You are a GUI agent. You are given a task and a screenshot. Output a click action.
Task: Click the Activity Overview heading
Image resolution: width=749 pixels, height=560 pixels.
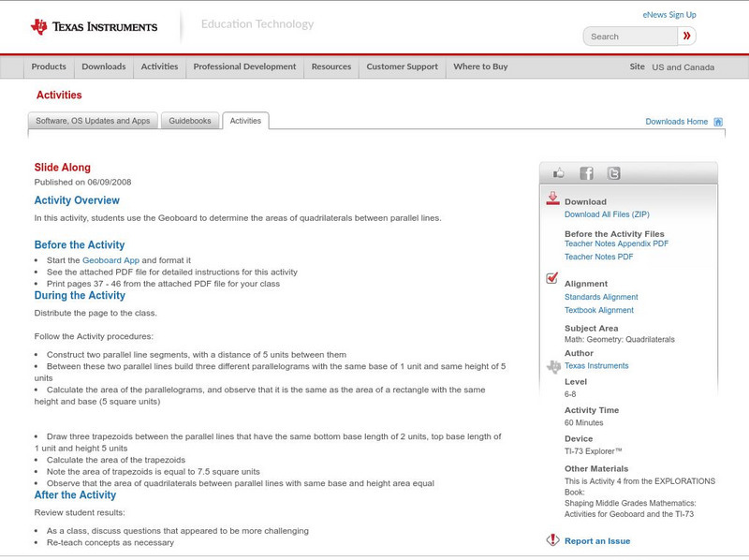coord(77,200)
